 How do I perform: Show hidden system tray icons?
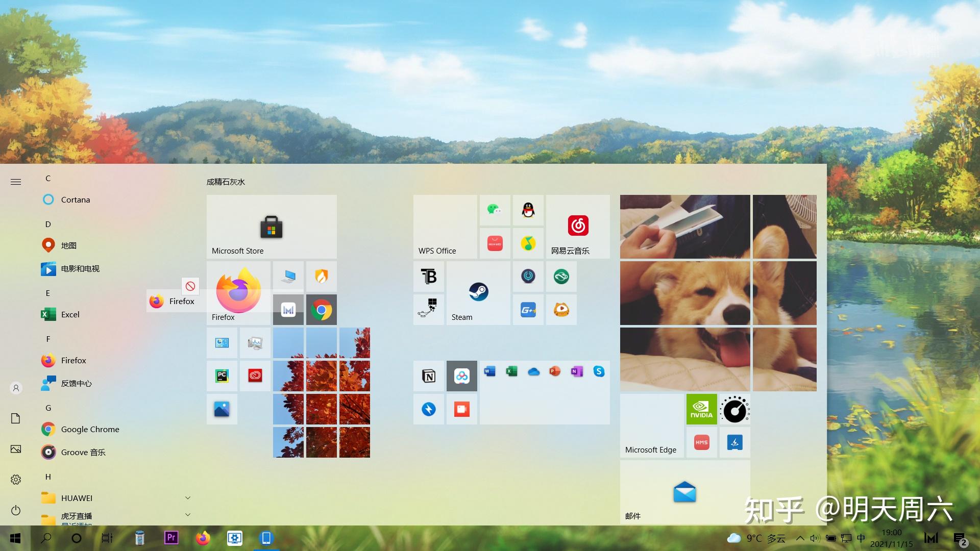coord(800,538)
